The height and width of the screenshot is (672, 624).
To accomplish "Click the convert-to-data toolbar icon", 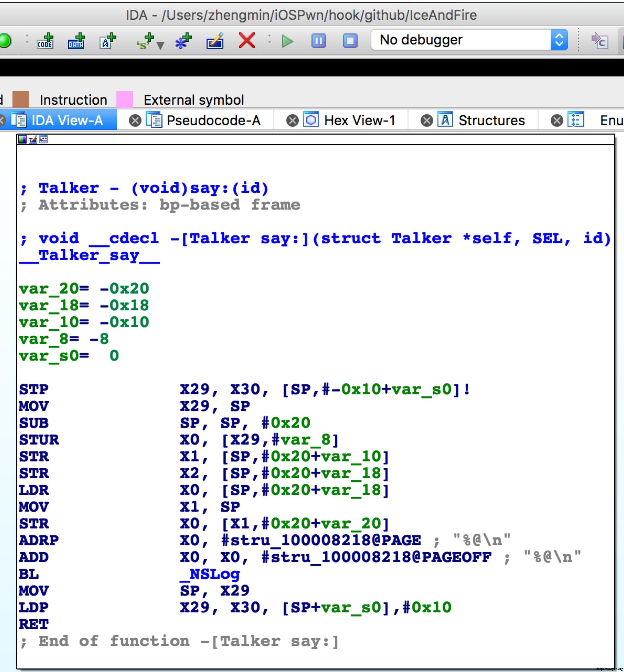I will pyautogui.click(x=76, y=41).
